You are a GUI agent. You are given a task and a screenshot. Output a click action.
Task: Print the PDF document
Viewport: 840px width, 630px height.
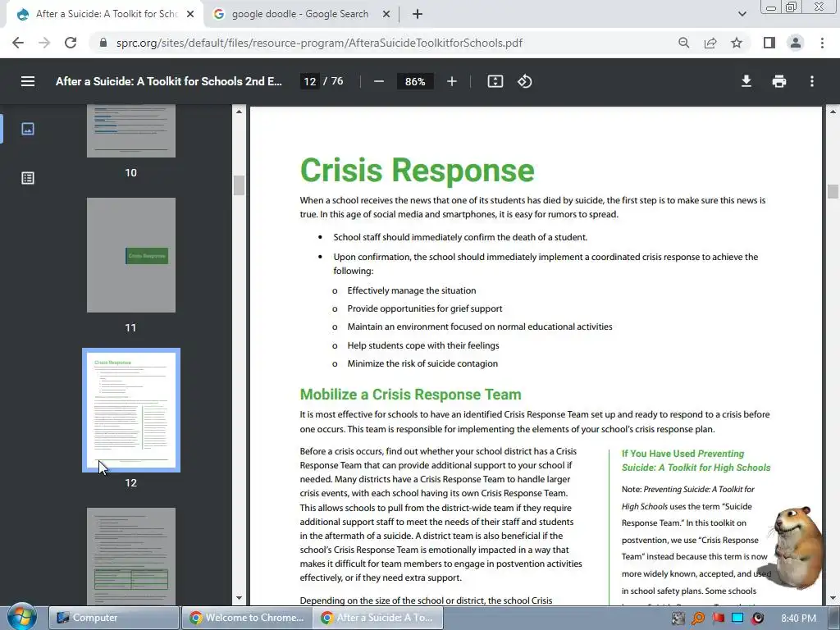(779, 81)
